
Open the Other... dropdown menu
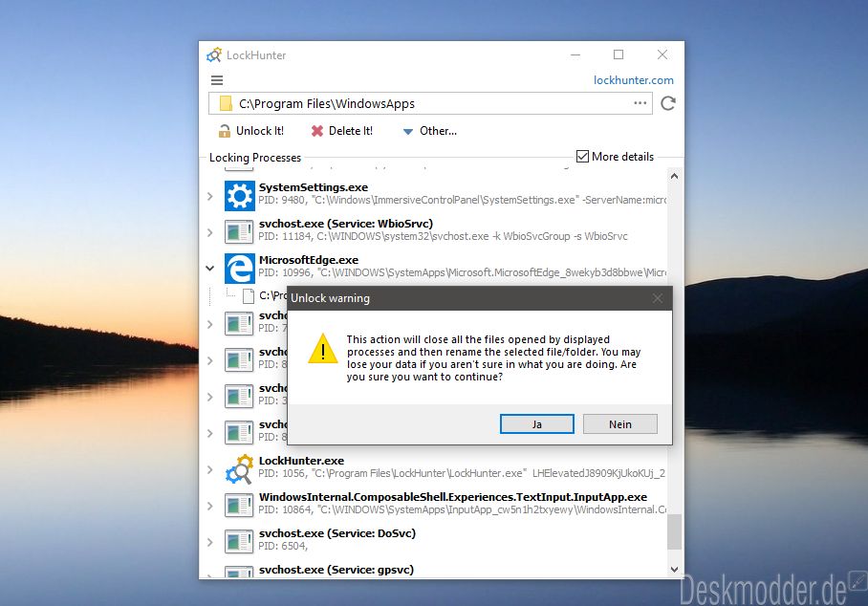[x=429, y=131]
